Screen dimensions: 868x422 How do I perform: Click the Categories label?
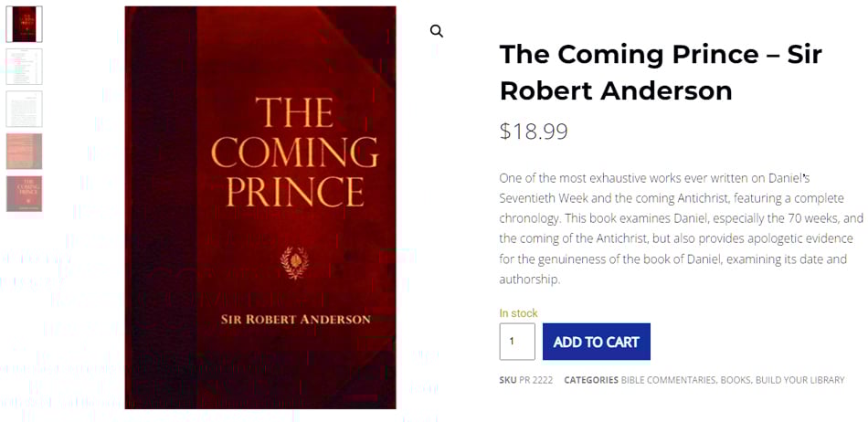[590, 380]
